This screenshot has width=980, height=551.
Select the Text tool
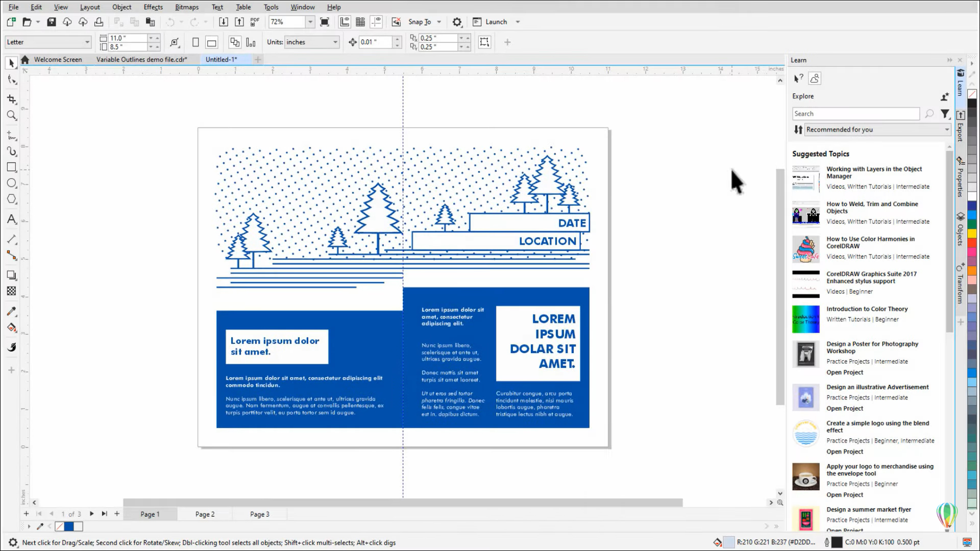pos(11,219)
